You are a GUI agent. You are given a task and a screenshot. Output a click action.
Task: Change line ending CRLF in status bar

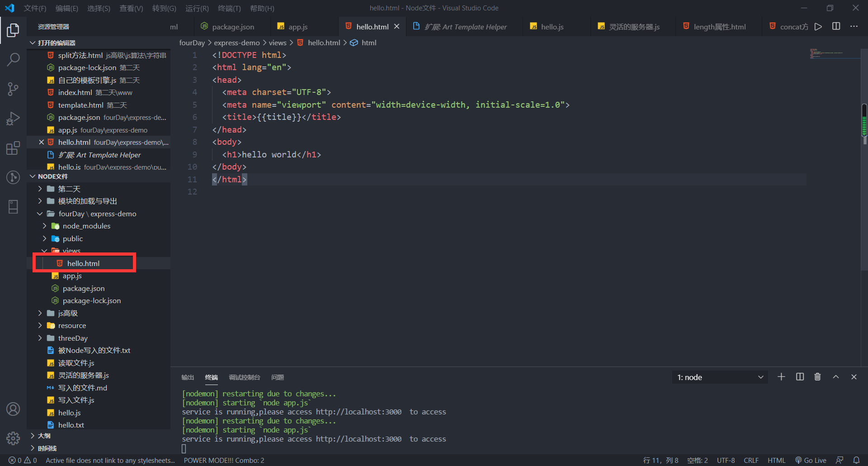751,460
